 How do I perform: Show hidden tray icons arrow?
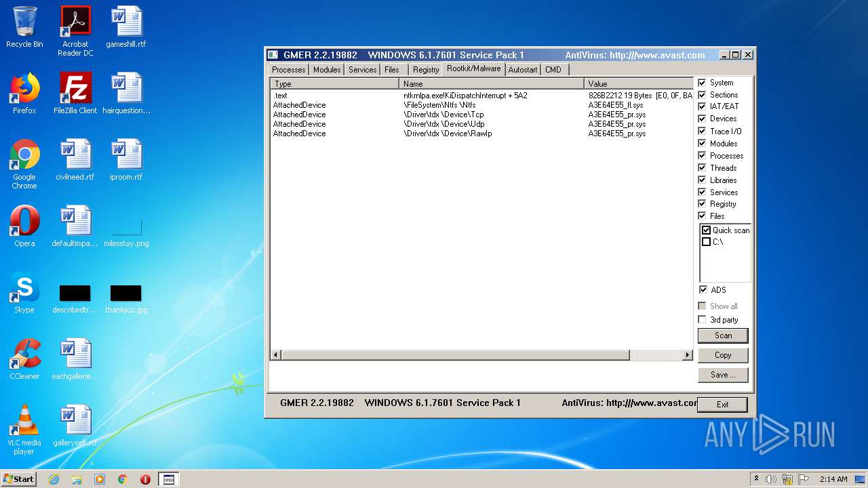pyautogui.click(x=756, y=479)
